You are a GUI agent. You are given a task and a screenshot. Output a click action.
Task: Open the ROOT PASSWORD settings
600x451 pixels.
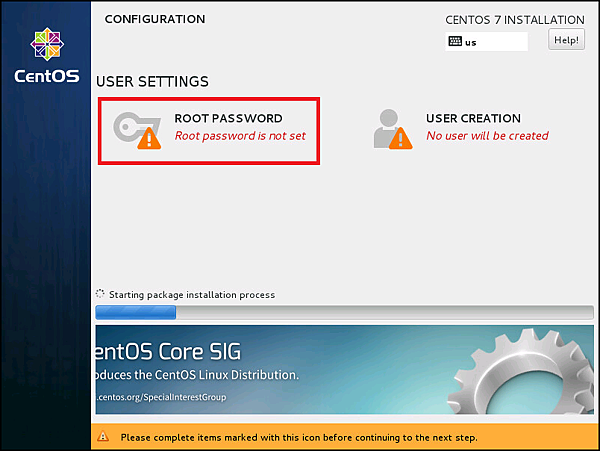click(228, 118)
